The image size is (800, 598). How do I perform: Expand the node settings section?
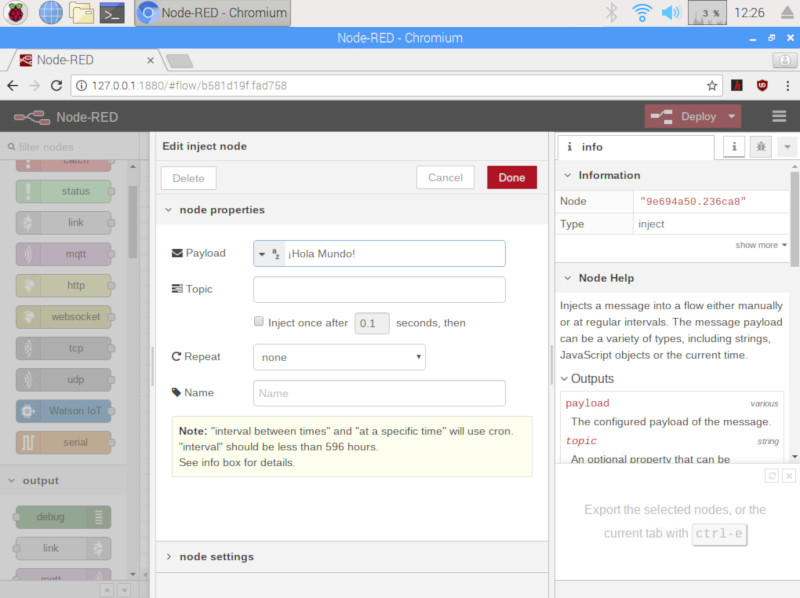(x=209, y=557)
